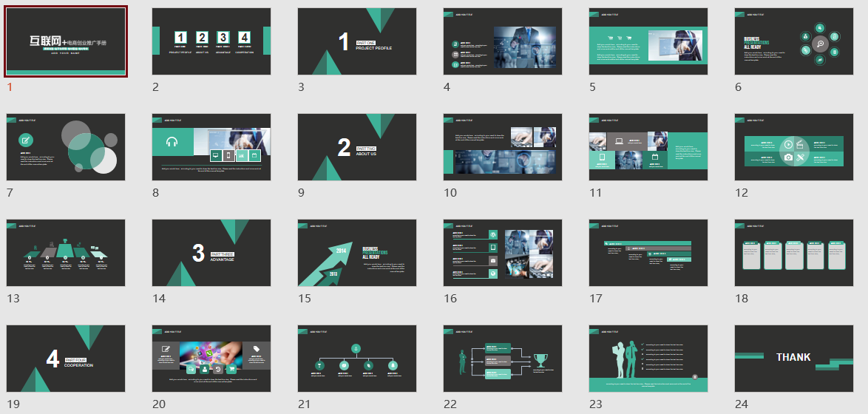Select slide 20 with colorful app icons photo
Viewport: 868px width, 414px height.
pos(211,359)
